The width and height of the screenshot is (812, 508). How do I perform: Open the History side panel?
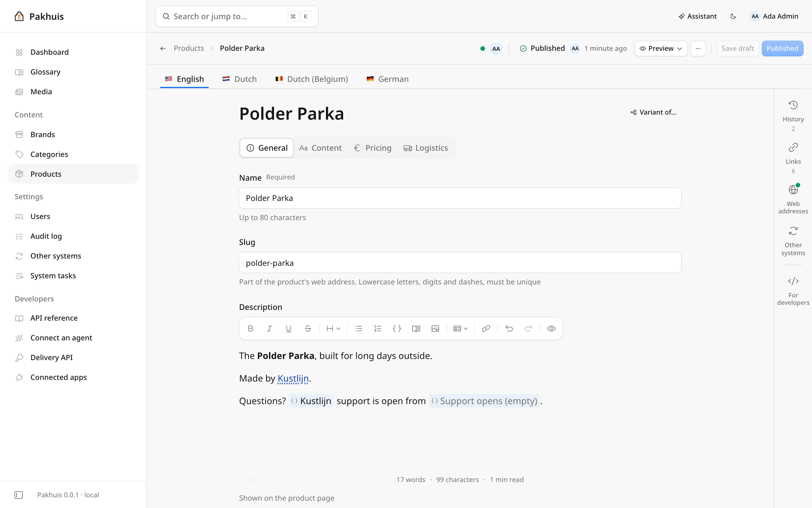point(793,115)
